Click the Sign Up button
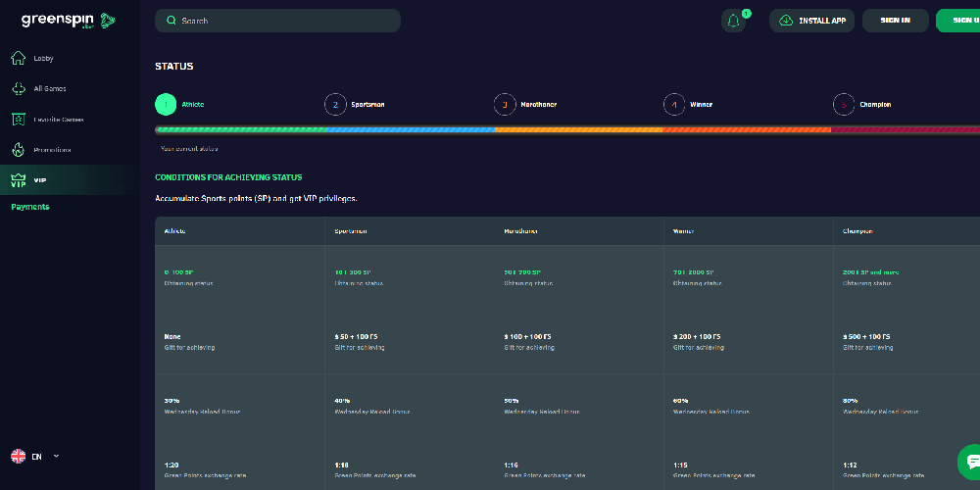Image resolution: width=980 pixels, height=490 pixels. tap(958, 21)
